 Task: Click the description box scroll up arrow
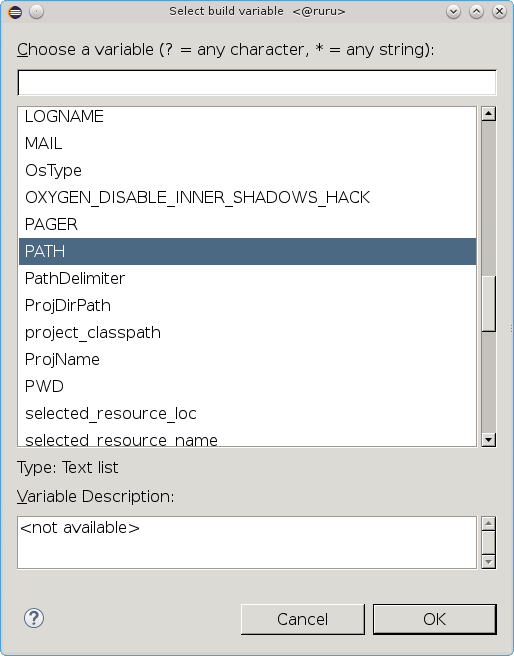pos(488,523)
